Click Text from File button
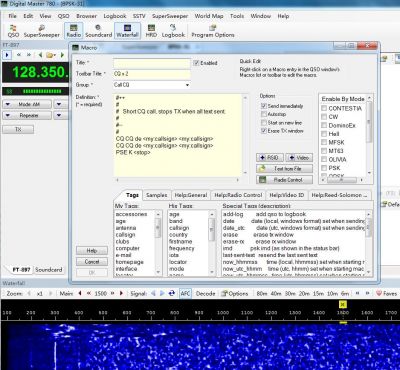This screenshot has height=370, width=400. tap(284, 169)
